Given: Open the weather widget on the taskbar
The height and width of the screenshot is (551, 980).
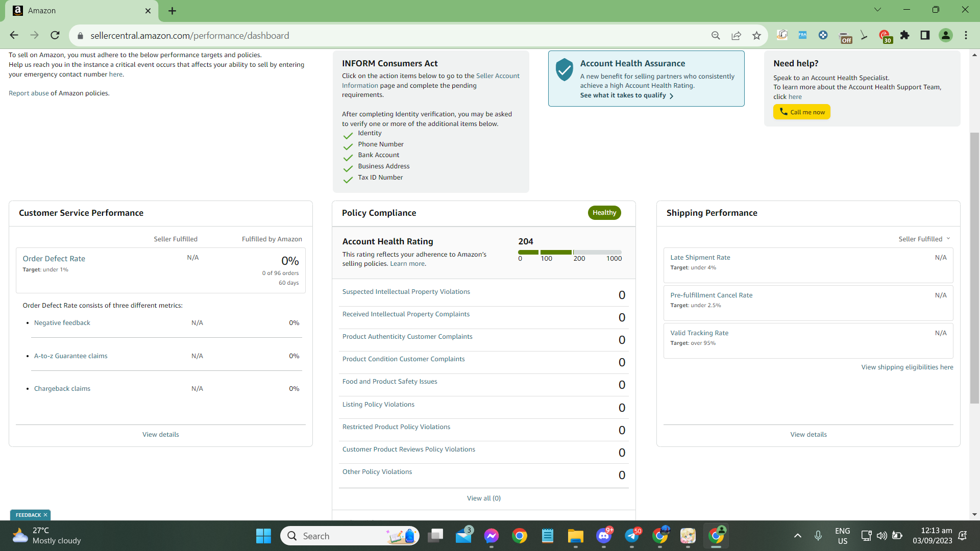Looking at the screenshot, I should point(47,536).
